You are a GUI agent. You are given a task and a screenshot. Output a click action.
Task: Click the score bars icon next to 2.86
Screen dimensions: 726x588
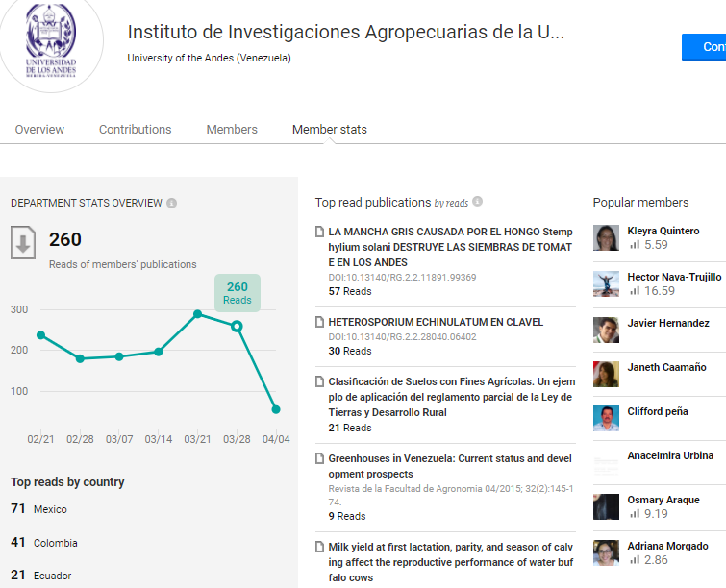click(x=635, y=560)
